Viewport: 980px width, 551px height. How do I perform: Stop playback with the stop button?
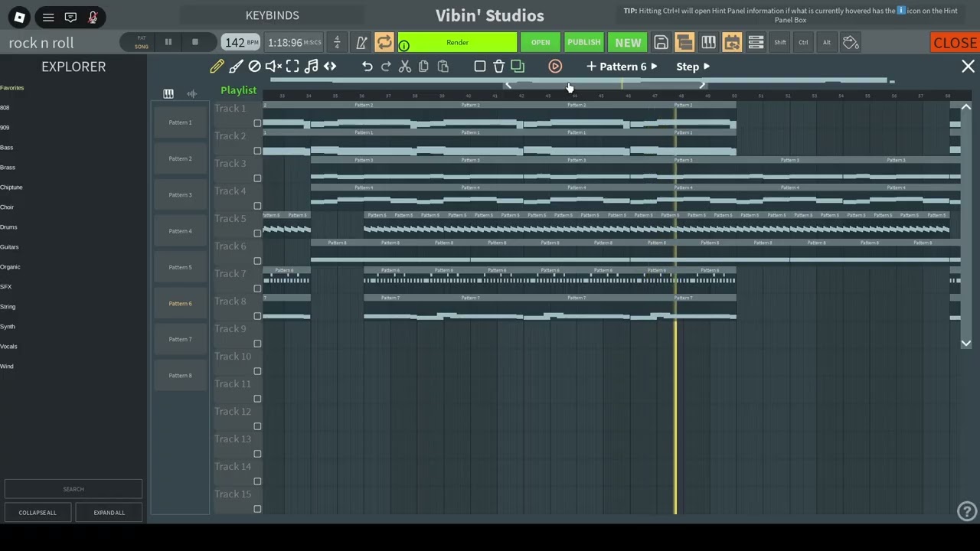click(194, 42)
